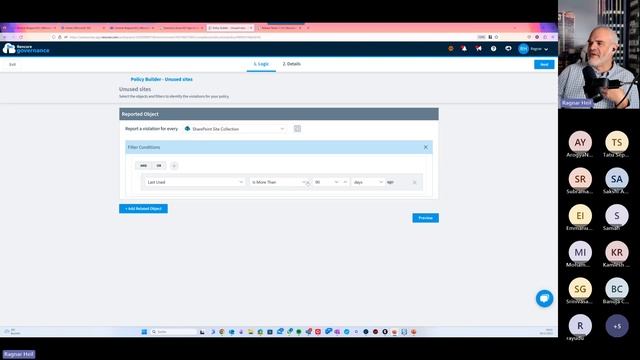640x360 pixels.
Task: Click R participant avatar
Action: tap(580, 326)
